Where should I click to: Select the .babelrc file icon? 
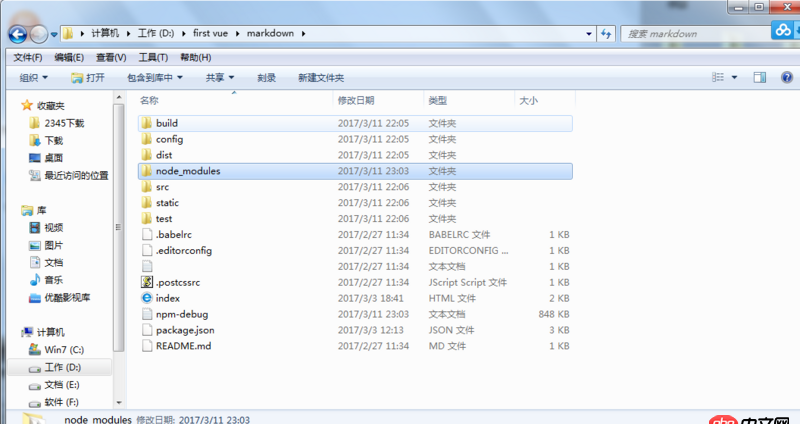coord(147,234)
